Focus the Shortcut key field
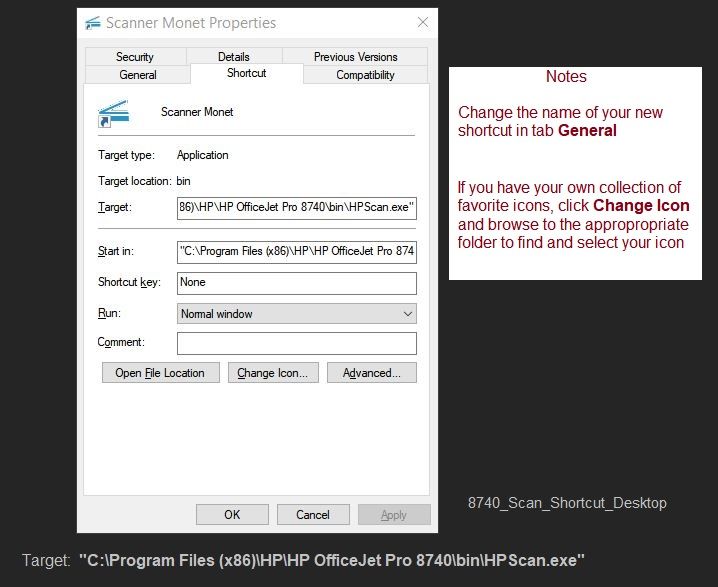The height and width of the screenshot is (587, 718). [297, 283]
